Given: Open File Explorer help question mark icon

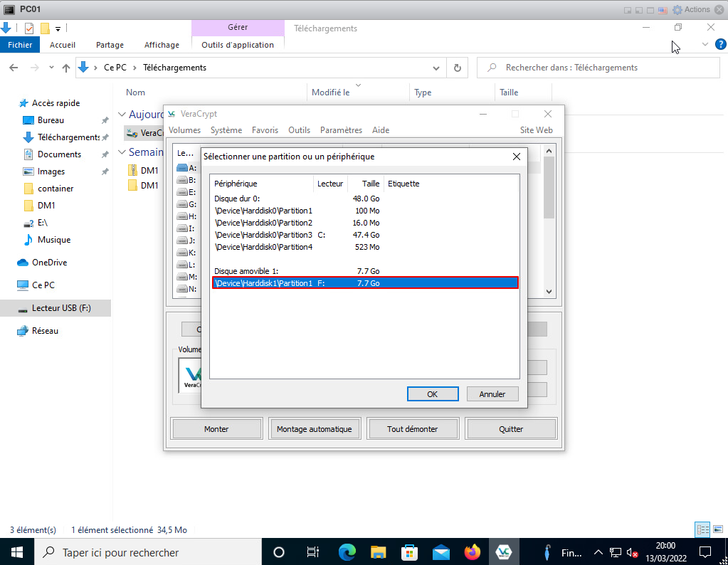Looking at the screenshot, I should pos(720,44).
